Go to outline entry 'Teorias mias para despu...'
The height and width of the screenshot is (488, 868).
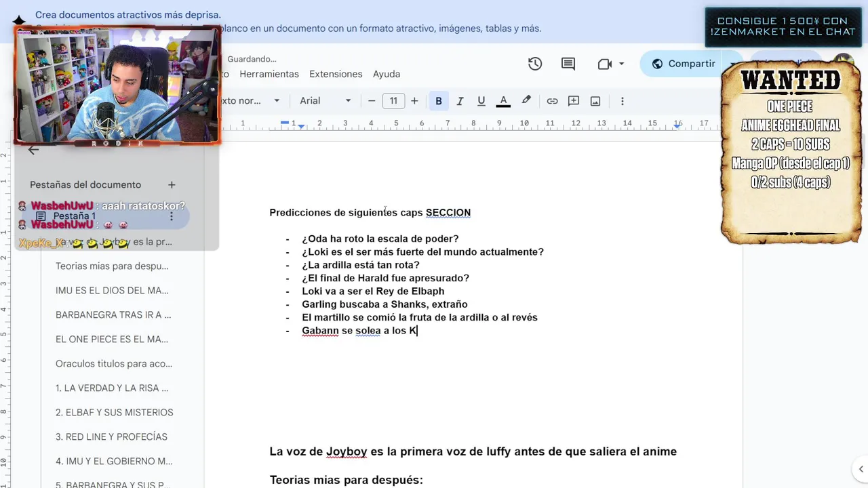point(112,266)
